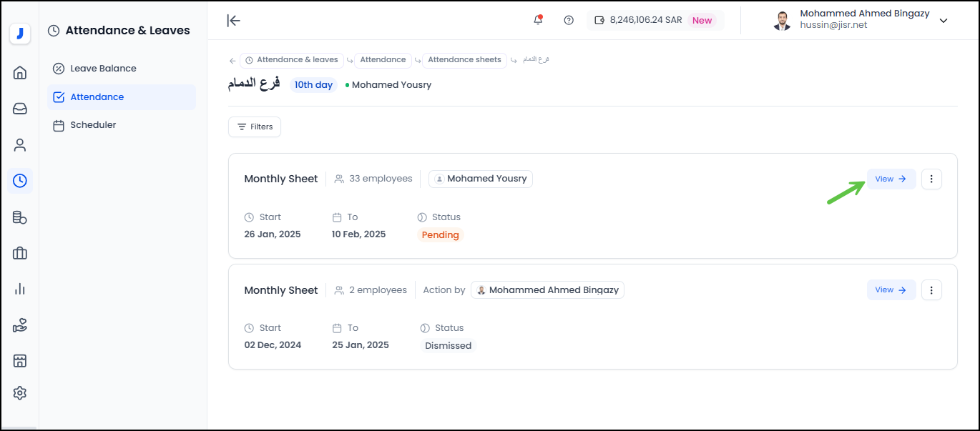This screenshot has height=431, width=980.
Task: Open the Filters dropdown
Action: coord(255,127)
